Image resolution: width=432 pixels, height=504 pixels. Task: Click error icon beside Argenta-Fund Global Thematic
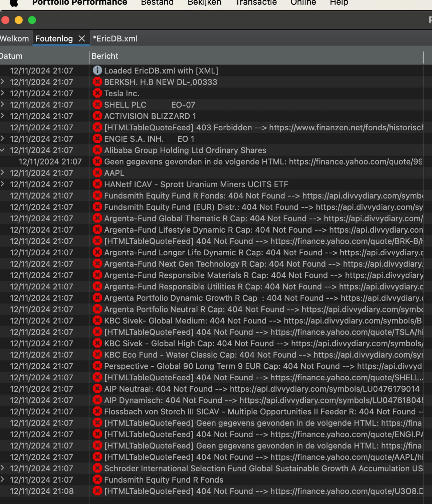(97, 218)
